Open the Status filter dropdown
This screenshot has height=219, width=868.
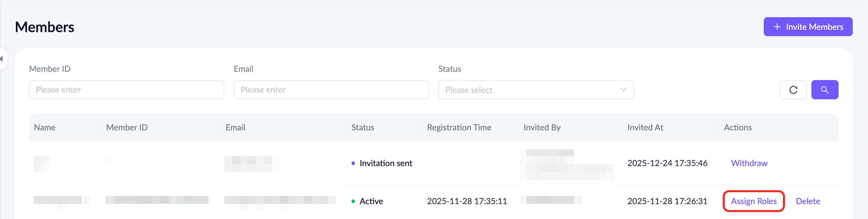[x=535, y=90]
